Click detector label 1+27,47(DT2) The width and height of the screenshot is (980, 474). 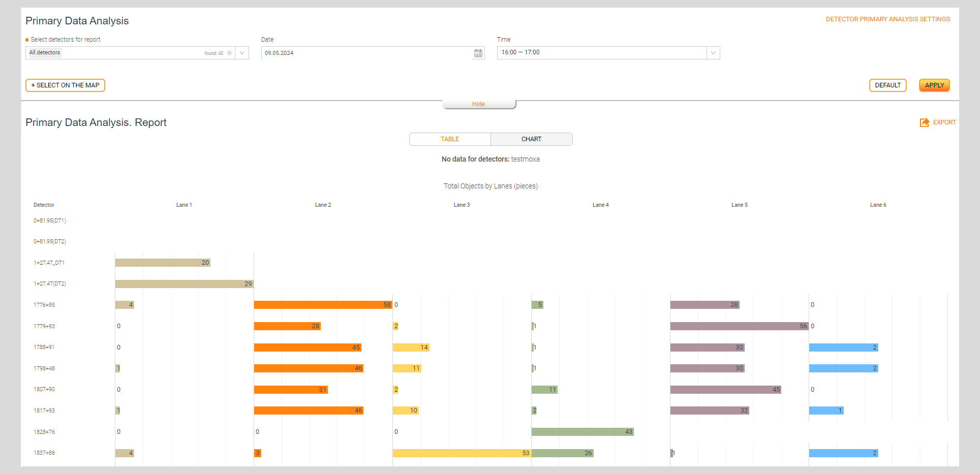[50, 283]
